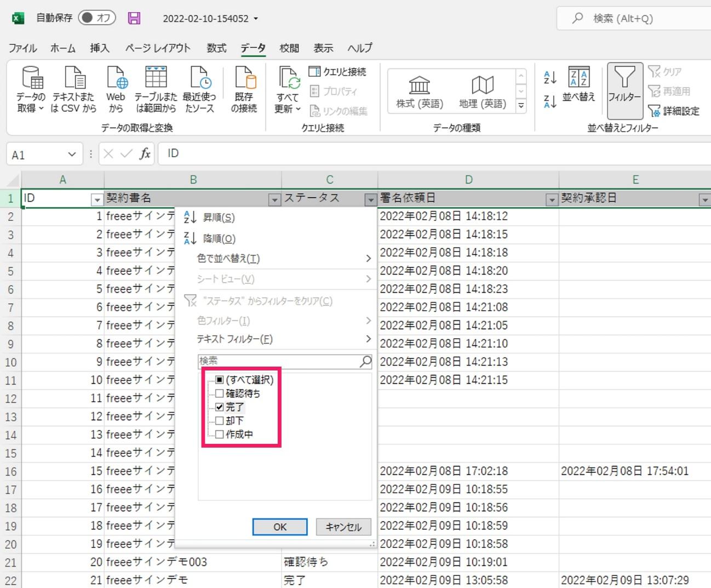Expand the Name Box dropdown arrow
Screen dimensions: 711x588
click(72, 155)
